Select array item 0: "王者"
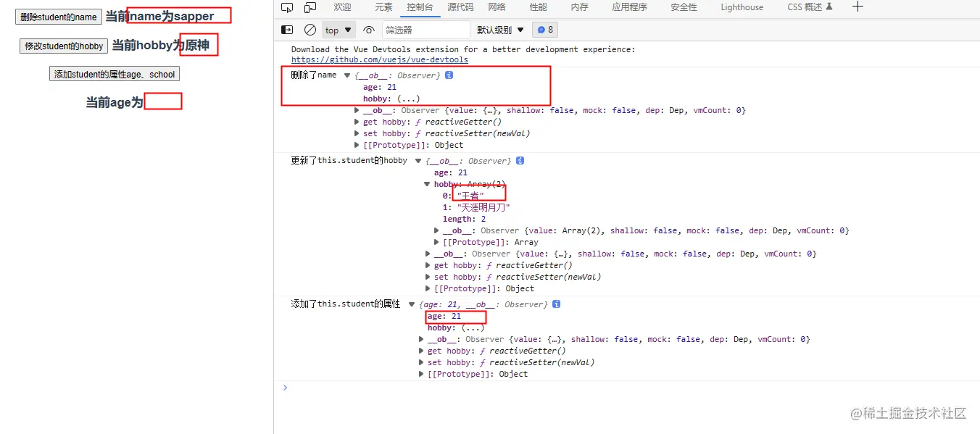Screen dimensions: 980x434 (x=463, y=196)
